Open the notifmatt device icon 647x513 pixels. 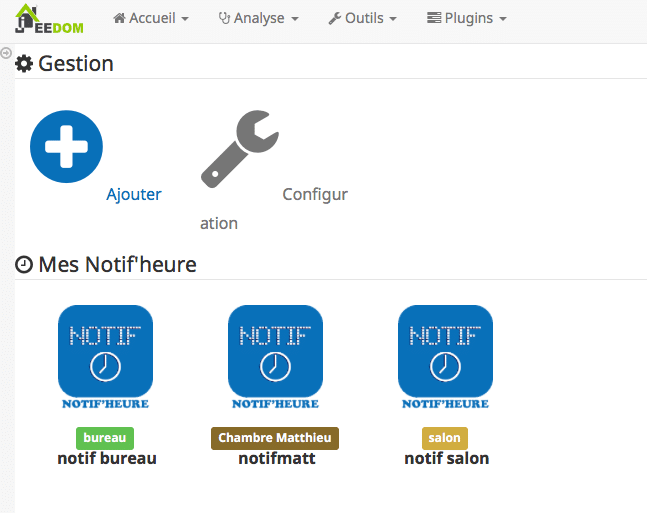275,357
